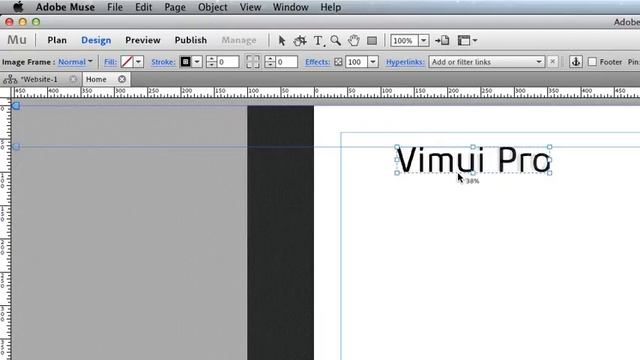Viewport: 640px width, 360px height.
Task: Open the Help menu
Action: point(331,7)
